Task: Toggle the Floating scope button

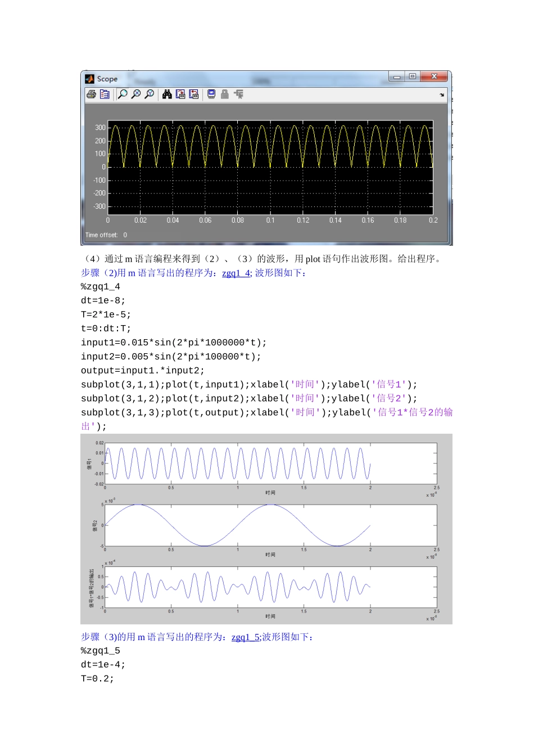Action: coord(211,94)
